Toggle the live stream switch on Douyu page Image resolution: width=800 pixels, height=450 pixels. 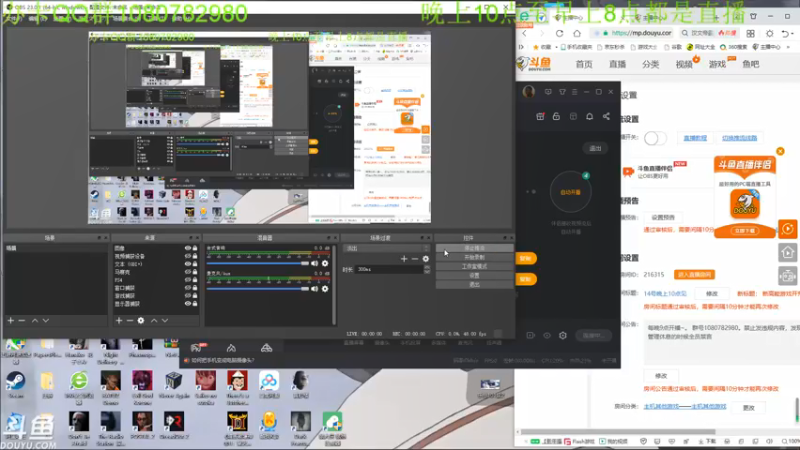click(655, 138)
